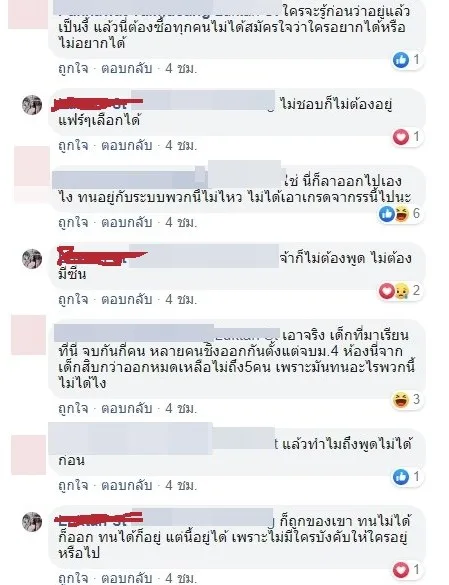Screen dimensions: 449x585
Task: Open avatar next to 'ก็ถูกของเขา' comment
Action: [32, 522]
